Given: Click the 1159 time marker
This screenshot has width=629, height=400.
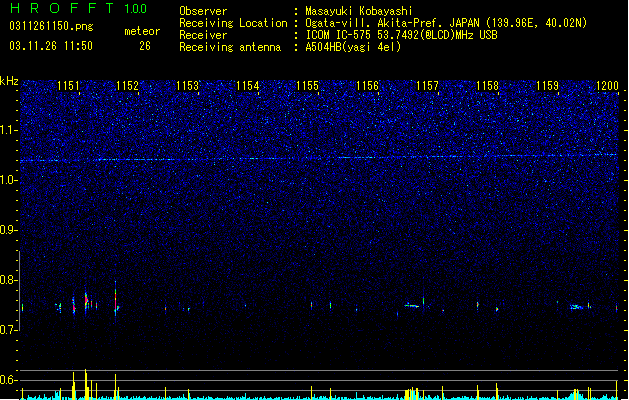Looking at the screenshot, I should (548, 86).
